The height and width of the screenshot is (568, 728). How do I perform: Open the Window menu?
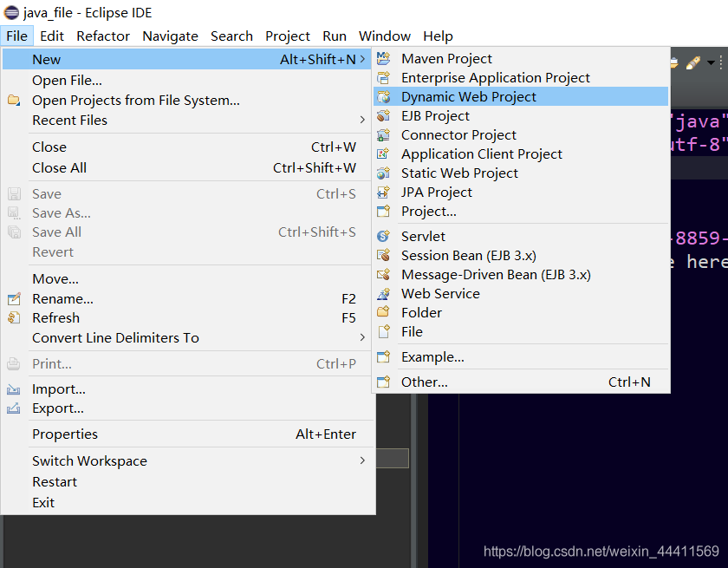click(385, 36)
